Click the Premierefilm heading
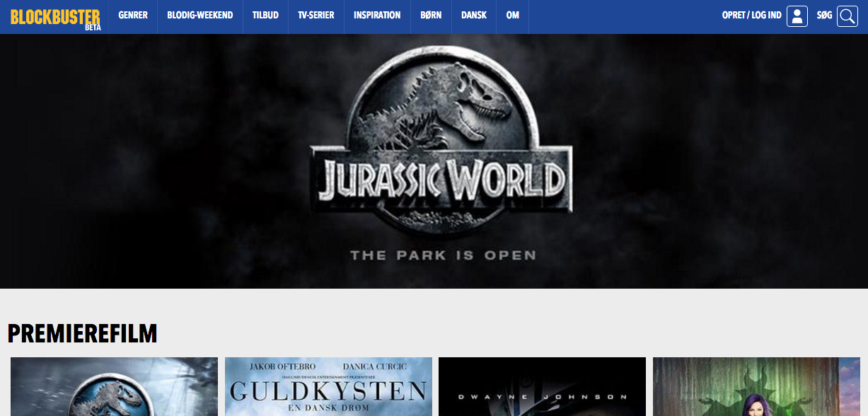The height and width of the screenshot is (416, 868). 82,333
